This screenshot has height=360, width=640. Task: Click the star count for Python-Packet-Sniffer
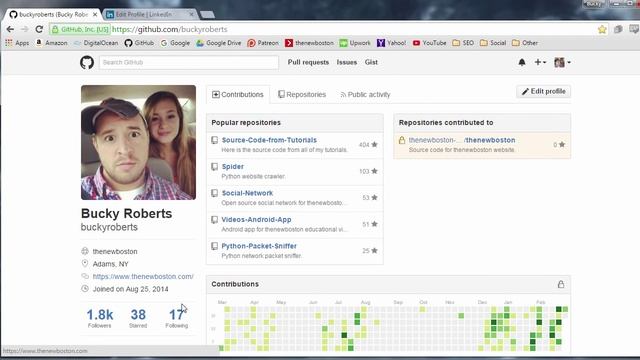pos(370,251)
